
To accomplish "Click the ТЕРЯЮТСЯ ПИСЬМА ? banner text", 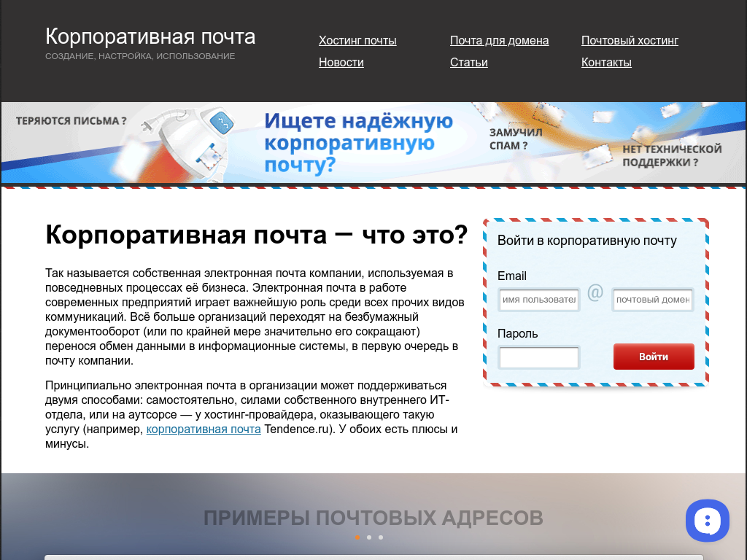I will pos(71,121).
